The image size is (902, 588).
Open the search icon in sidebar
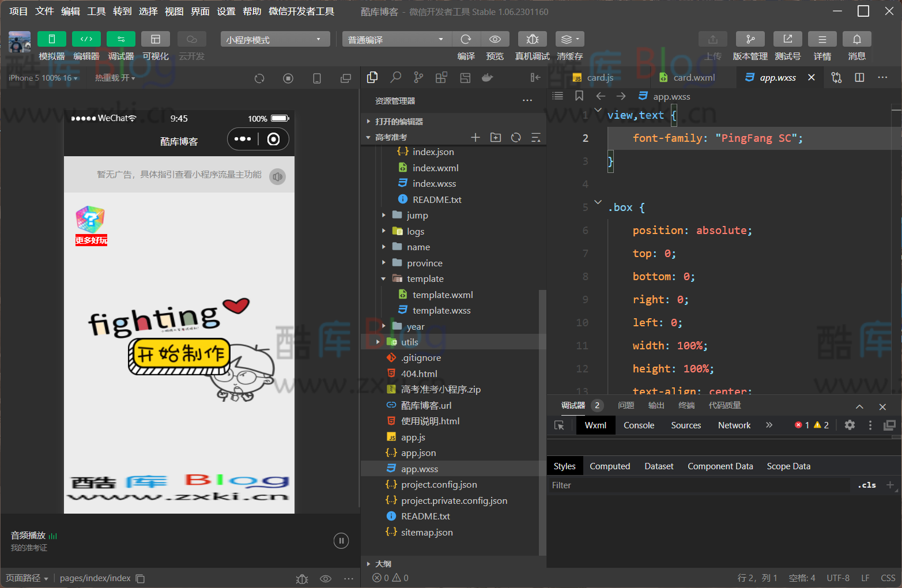395,78
